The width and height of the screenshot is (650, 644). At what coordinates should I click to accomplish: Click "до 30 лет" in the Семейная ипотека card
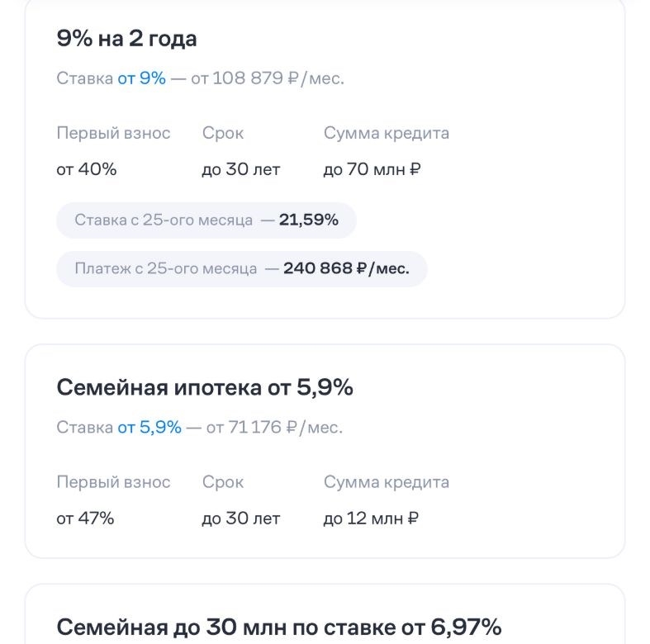(241, 519)
